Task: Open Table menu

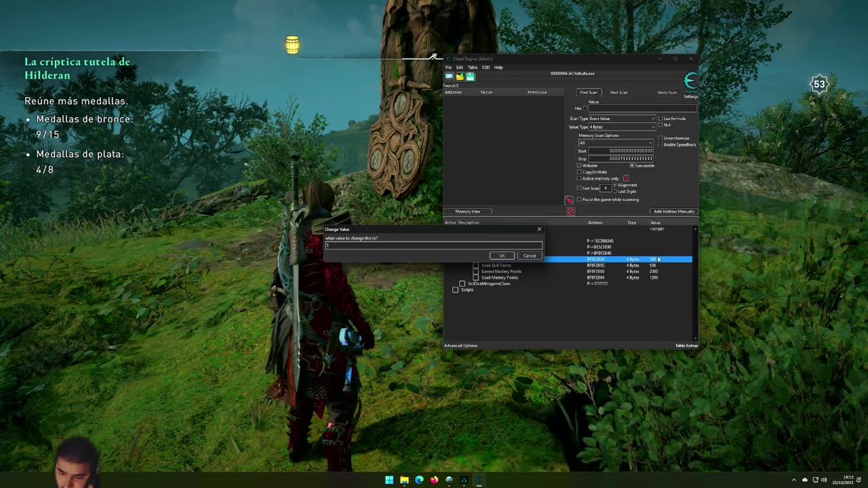Action: (473, 68)
